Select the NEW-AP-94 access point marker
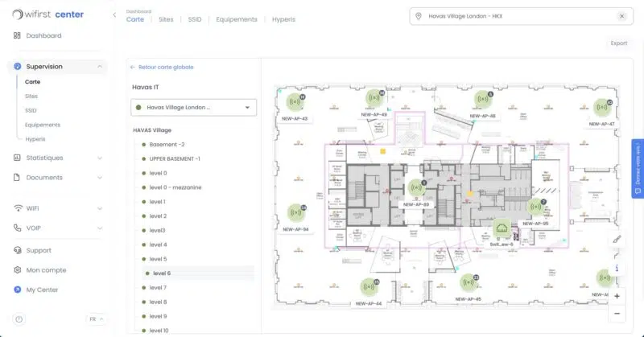Screen dimensions: 644x337 pos(295,212)
